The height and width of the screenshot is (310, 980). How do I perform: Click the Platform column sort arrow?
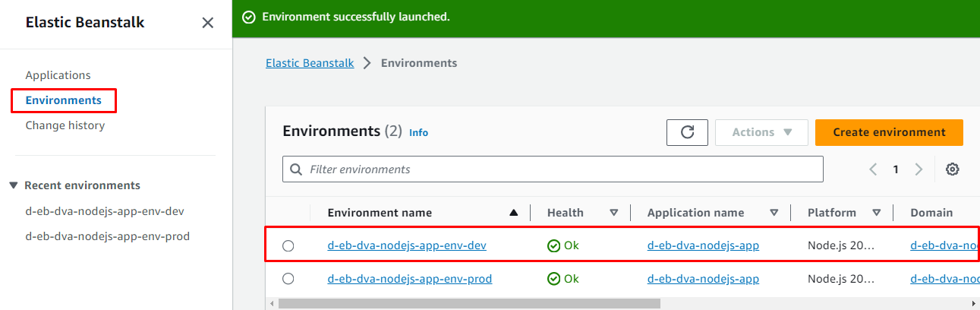[877, 213]
